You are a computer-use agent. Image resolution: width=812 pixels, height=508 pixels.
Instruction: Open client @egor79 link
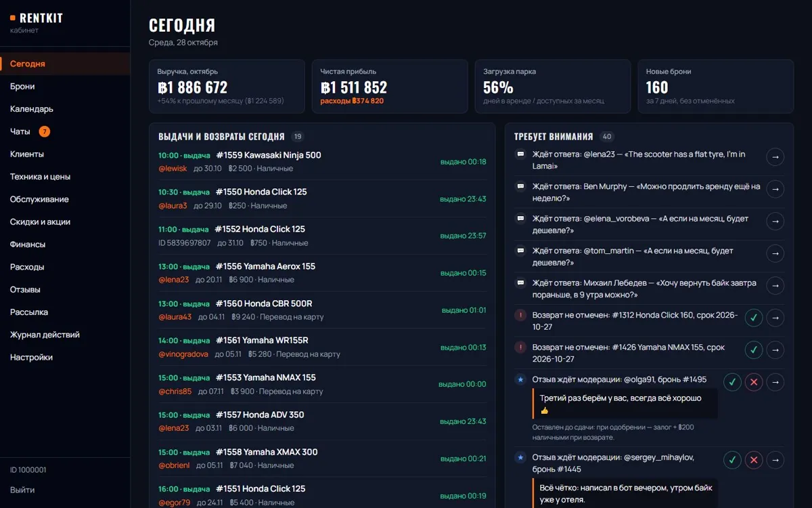pyautogui.click(x=174, y=503)
